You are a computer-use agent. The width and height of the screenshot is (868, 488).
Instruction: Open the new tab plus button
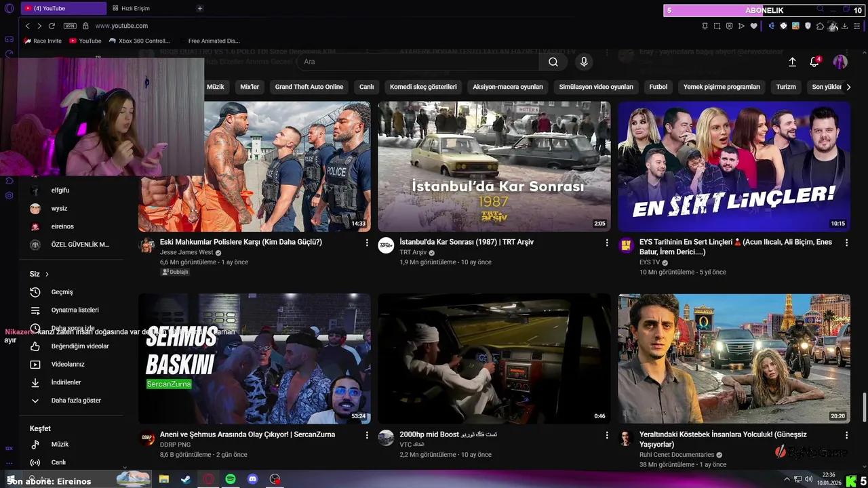199,8
